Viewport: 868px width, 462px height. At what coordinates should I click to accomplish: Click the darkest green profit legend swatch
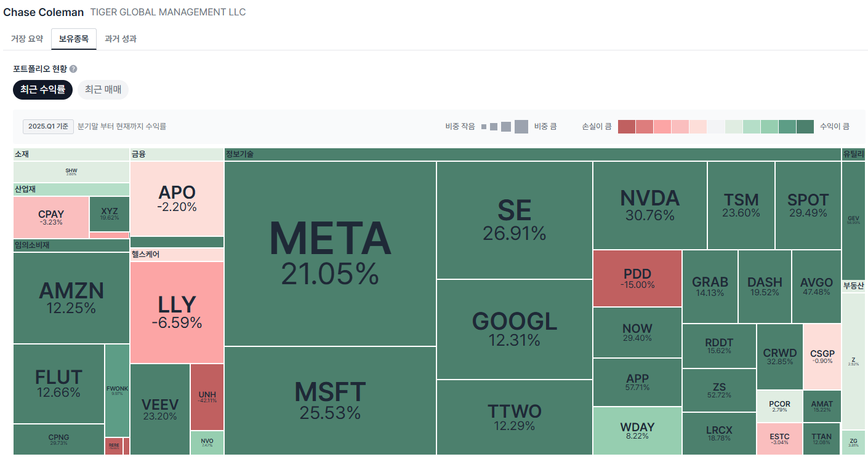805,127
